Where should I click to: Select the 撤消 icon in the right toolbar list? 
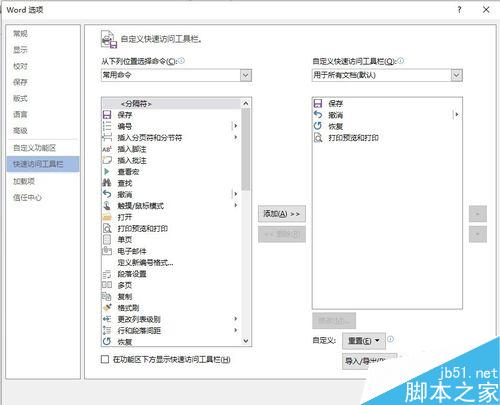pyautogui.click(x=318, y=115)
